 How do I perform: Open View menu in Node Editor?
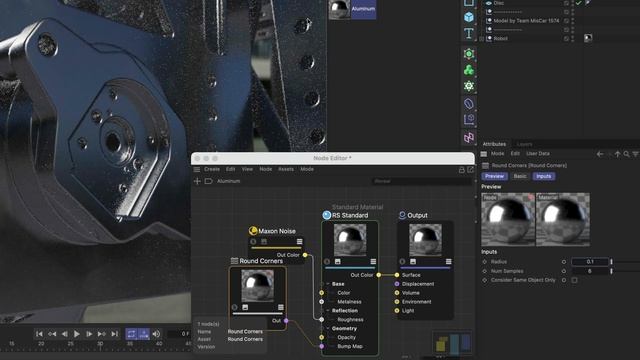pos(247,169)
